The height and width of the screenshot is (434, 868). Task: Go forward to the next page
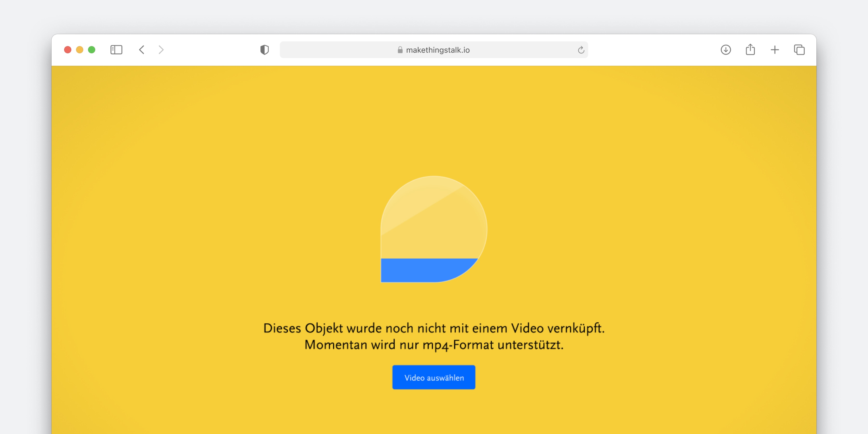[161, 50]
